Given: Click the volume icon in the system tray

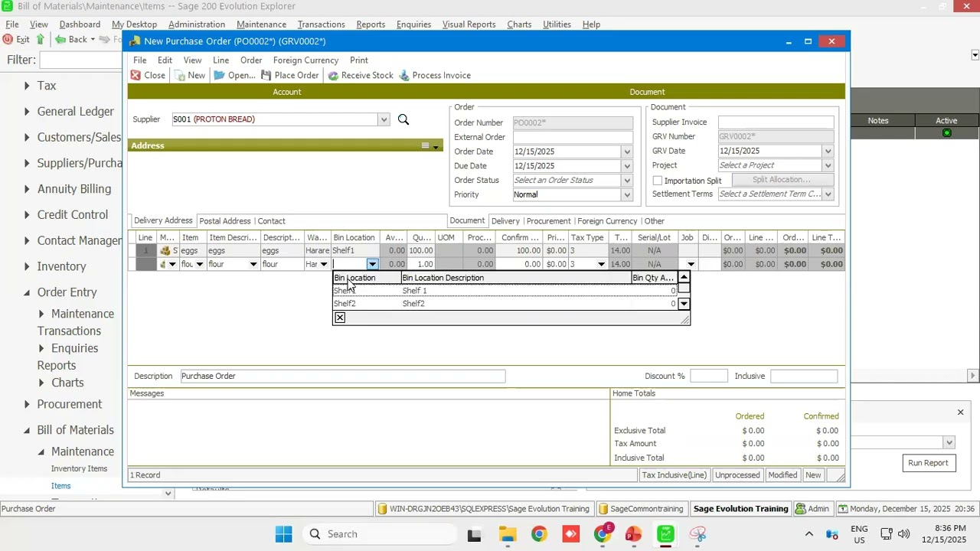Looking at the screenshot, I should point(904,534).
